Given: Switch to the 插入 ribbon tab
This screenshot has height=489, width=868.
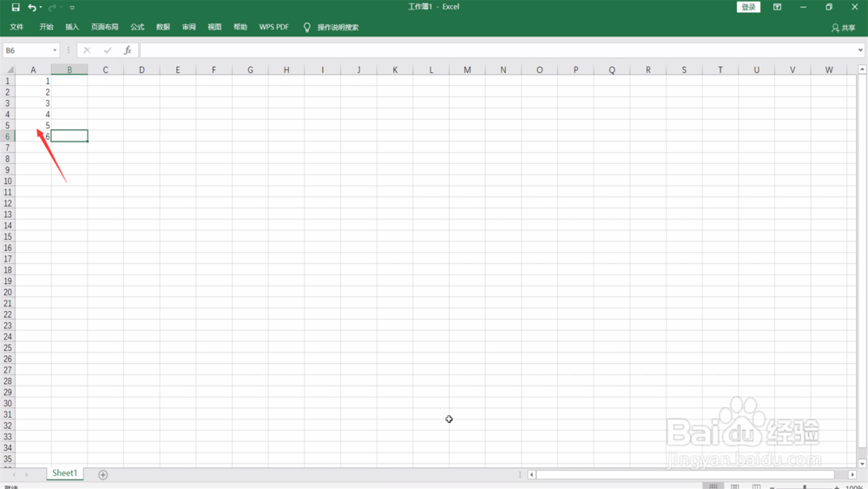Looking at the screenshot, I should 72,27.
